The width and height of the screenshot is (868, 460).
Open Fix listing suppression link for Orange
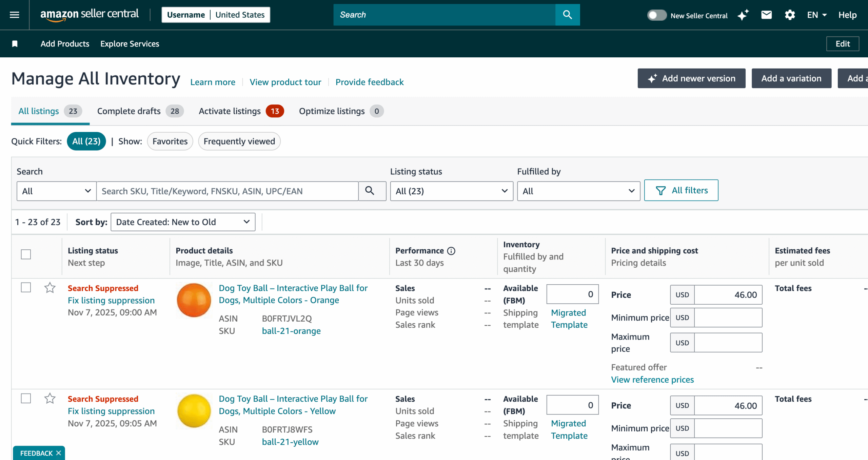111,301
